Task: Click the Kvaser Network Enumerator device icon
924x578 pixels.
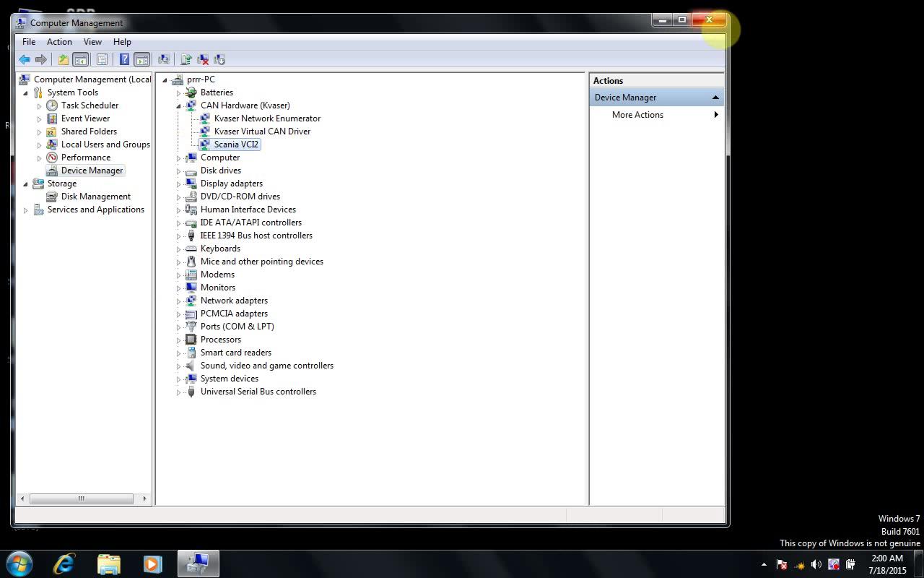Action: pos(205,118)
